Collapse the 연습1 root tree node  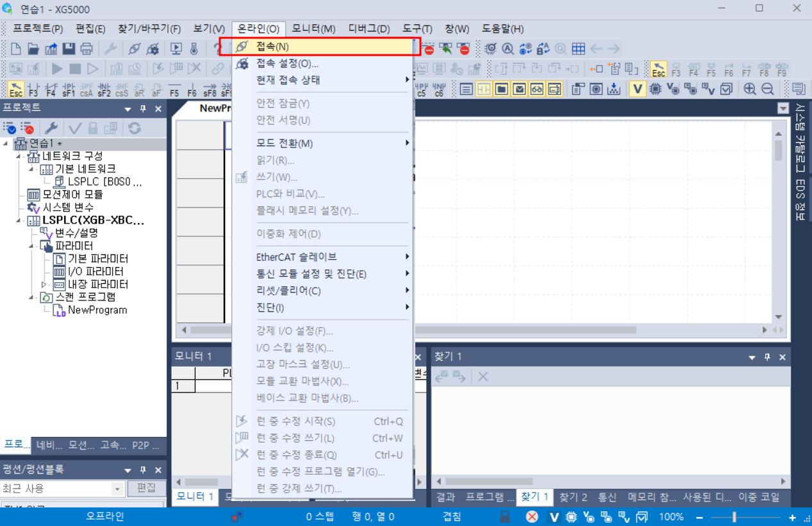[x=5, y=143]
